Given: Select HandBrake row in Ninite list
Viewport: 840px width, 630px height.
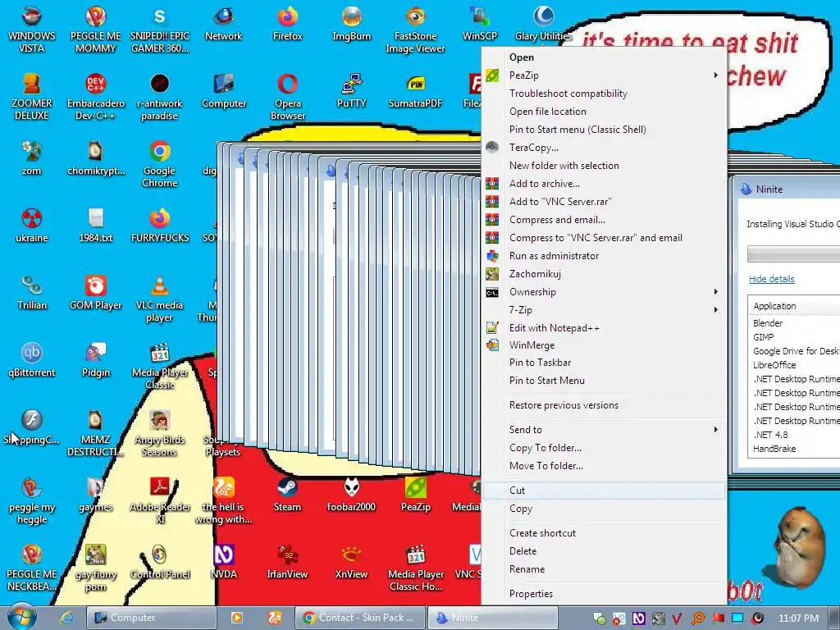Looking at the screenshot, I should (x=794, y=449).
